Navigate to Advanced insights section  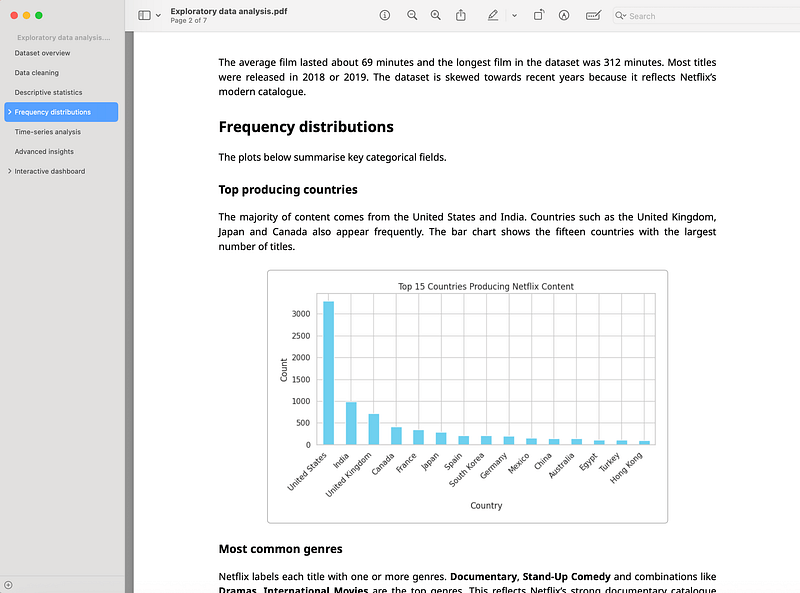click(x=44, y=152)
